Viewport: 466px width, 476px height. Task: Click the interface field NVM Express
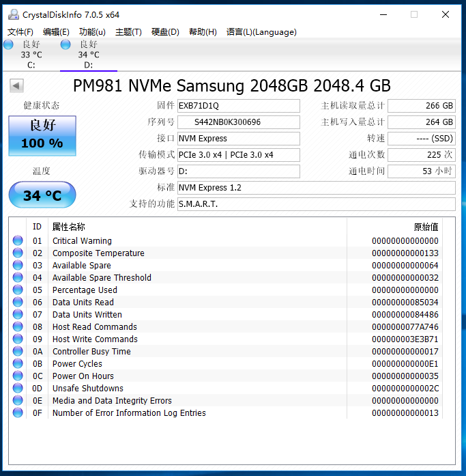click(239, 139)
